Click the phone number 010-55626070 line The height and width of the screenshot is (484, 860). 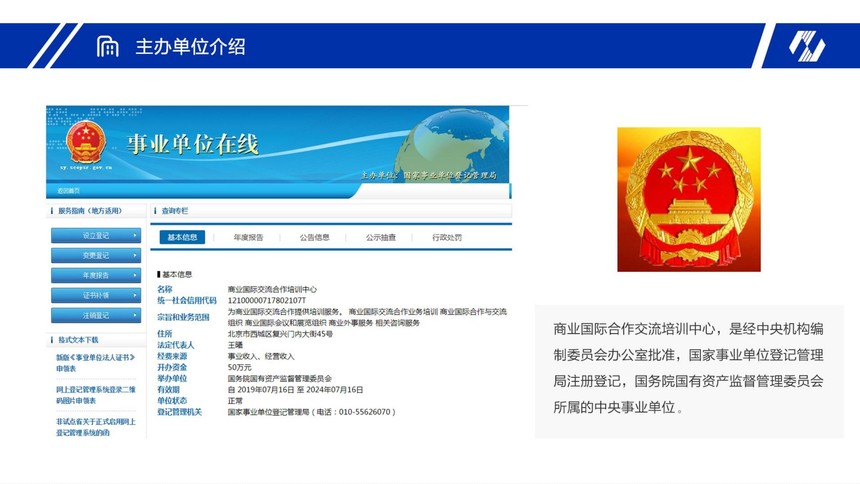pyautogui.click(x=312, y=412)
